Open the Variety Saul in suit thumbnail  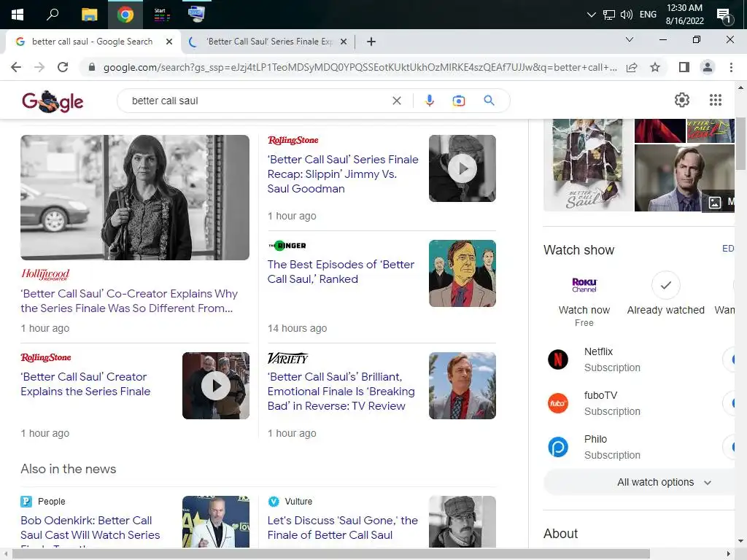click(x=462, y=386)
